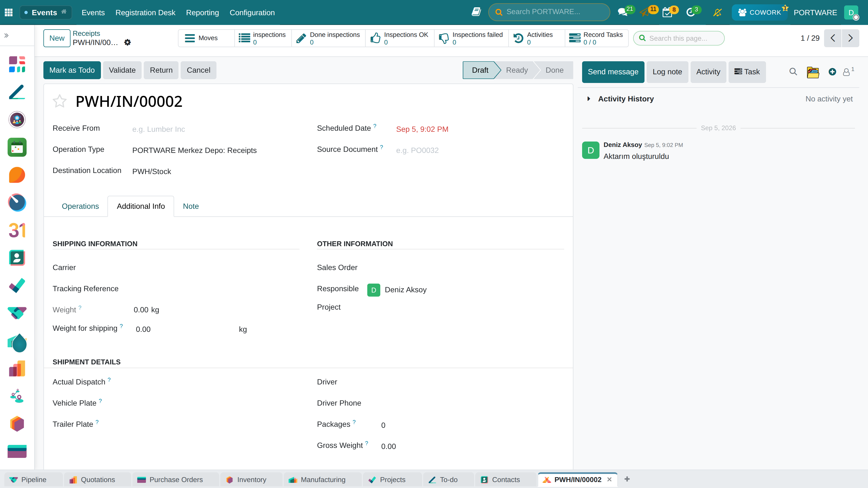868x488 pixels.
Task: Click the plus circle icon in chatter
Action: pos(832,72)
